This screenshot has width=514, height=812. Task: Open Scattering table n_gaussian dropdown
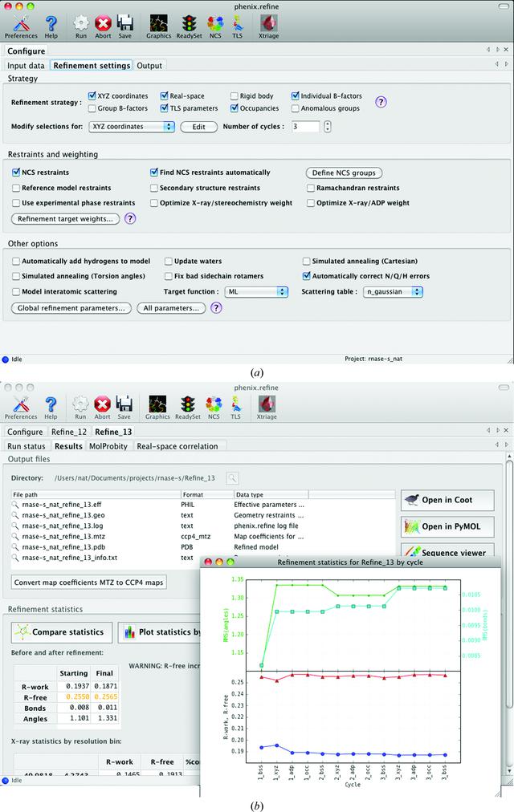[393, 291]
